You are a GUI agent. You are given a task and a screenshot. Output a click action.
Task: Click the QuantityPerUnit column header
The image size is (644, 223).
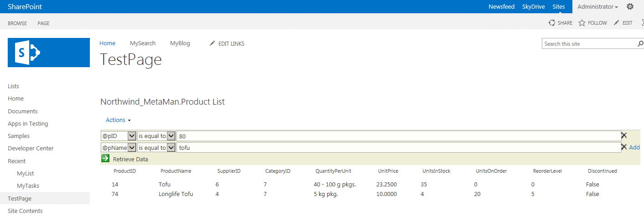[333, 171]
